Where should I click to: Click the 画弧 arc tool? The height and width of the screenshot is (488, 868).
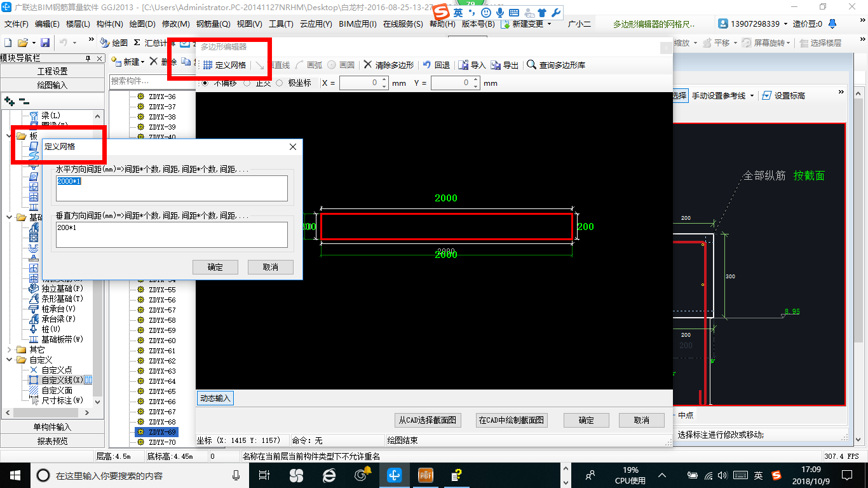(x=309, y=65)
